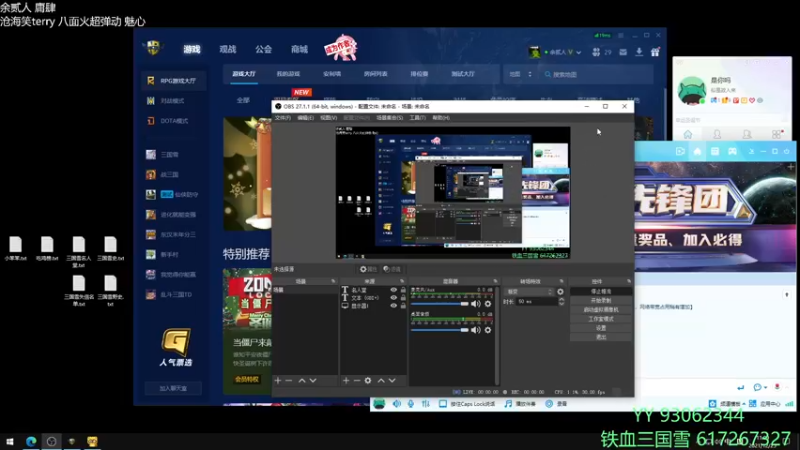Pop out the 来源 dock panel

pos(402,281)
